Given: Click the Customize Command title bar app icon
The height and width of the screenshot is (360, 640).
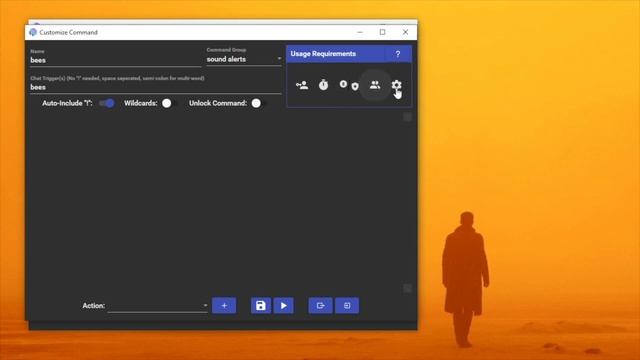Looking at the screenshot, I should click(x=33, y=32).
